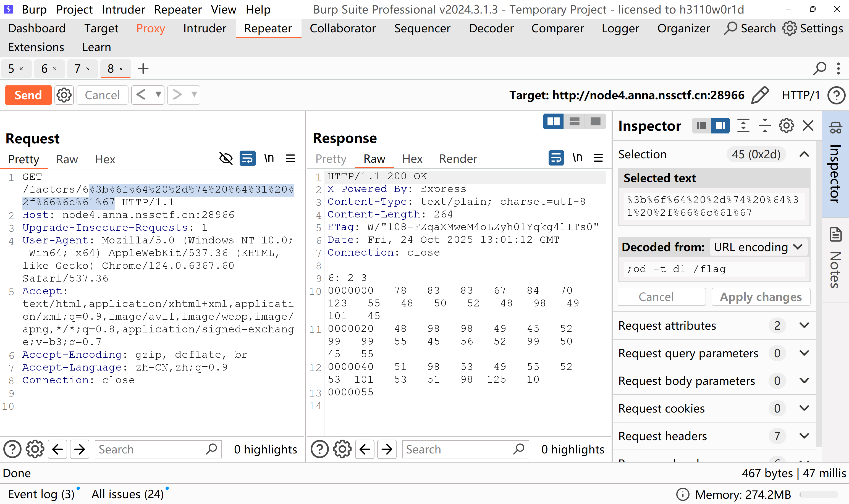
Task: Open Inspector settings gear icon
Action: [x=786, y=126]
